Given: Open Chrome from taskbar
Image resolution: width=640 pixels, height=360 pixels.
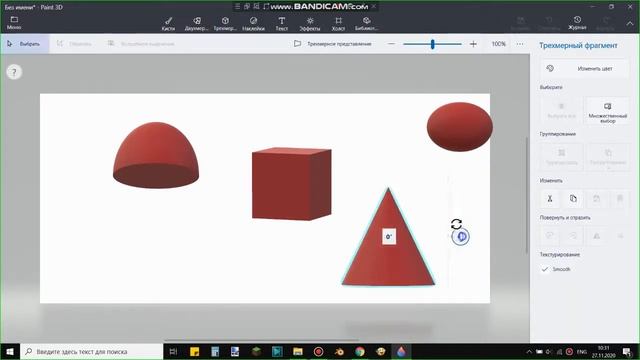Looking at the screenshot, I should point(360,351).
